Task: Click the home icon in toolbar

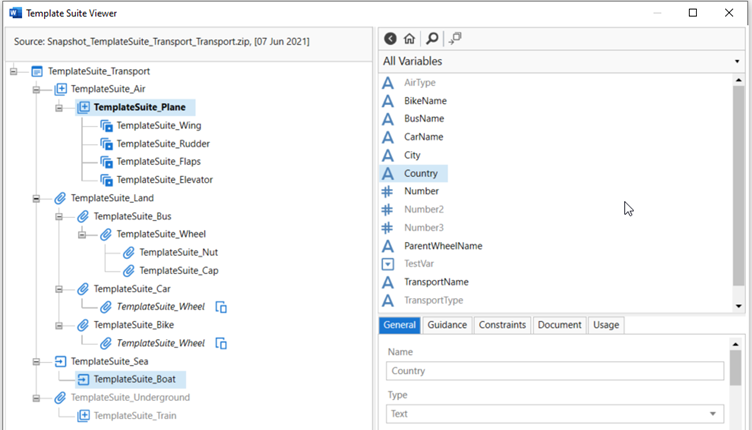Action: click(410, 39)
